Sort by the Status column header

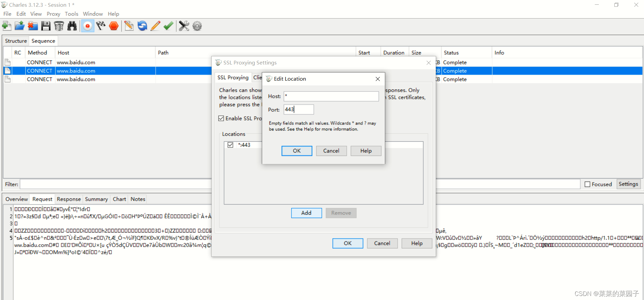(x=466, y=53)
